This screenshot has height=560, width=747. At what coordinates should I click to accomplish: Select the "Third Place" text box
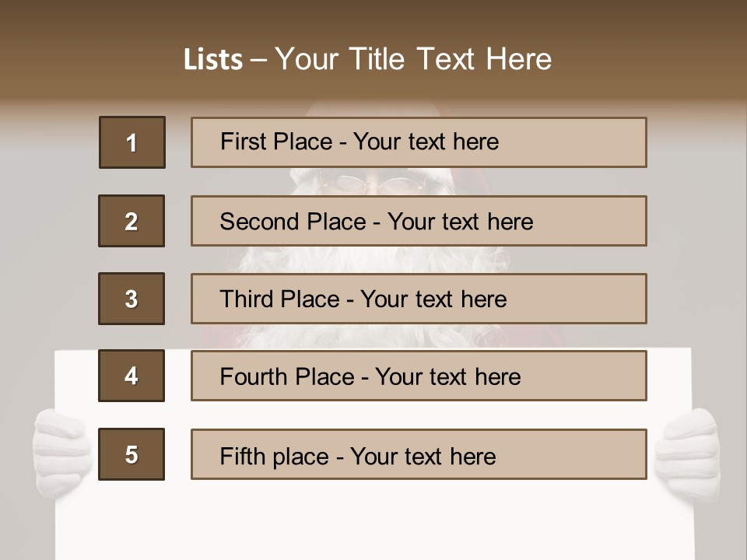(x=419, y=299)
